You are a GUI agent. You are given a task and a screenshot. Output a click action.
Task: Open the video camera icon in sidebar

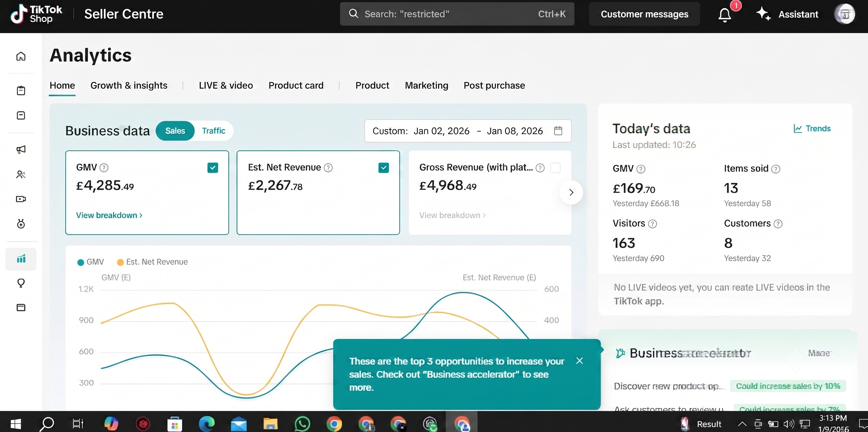coord(21,199)
